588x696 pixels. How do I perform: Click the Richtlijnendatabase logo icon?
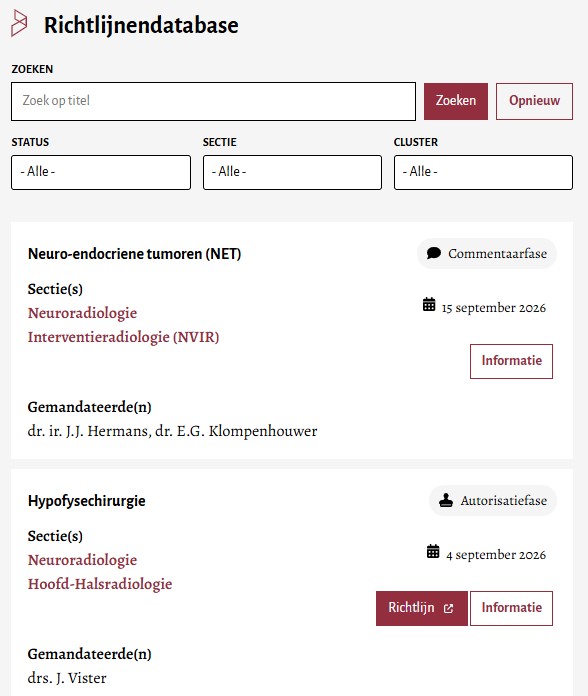[x=19, y=23]
